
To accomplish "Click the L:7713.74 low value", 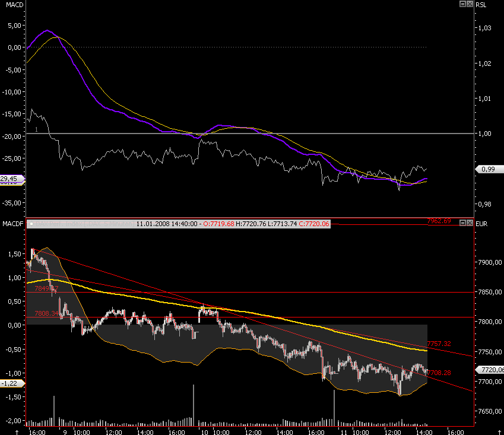I will (x=281, y=224).
